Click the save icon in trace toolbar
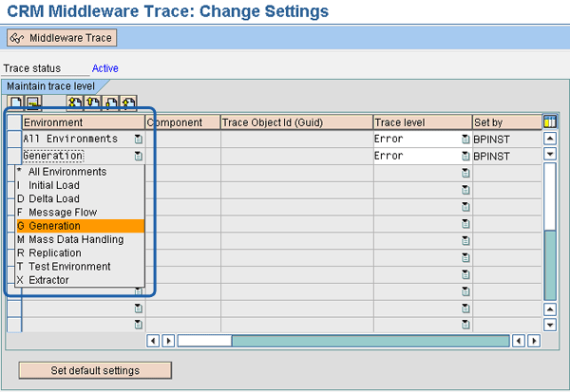The height and width of the screenshot is (392, 570). click(x=31, y=102)
